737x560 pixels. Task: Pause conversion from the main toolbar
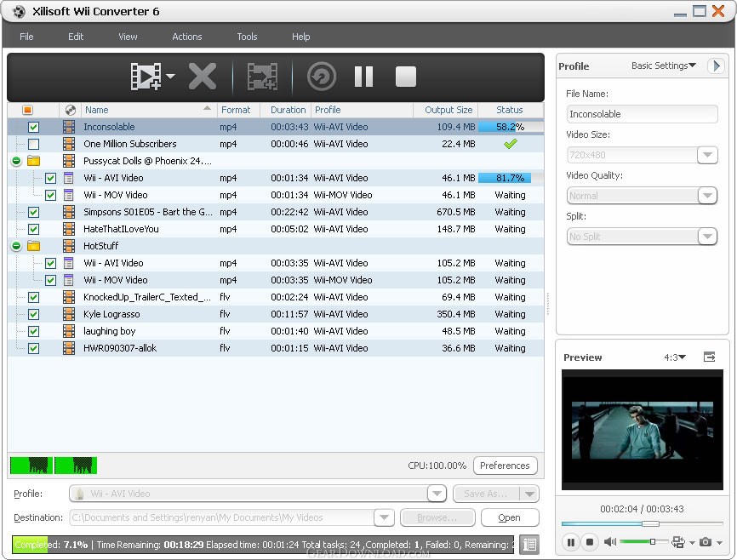[x=363, y=77]
